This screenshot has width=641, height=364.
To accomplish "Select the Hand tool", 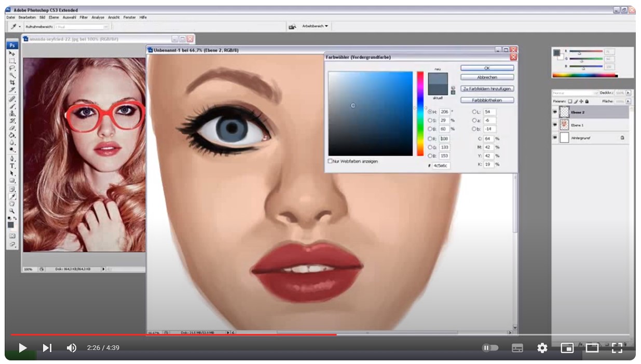I will 12,203.
